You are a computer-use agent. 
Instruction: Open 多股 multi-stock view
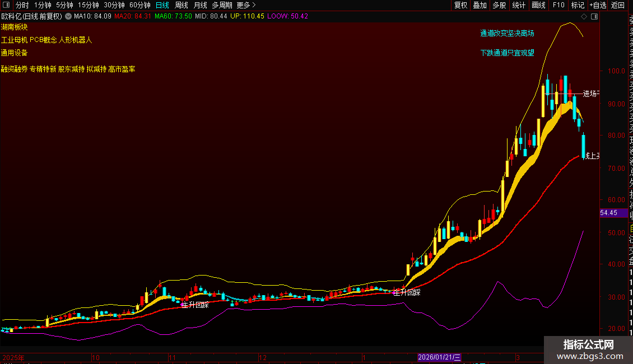tap(499, 5)
